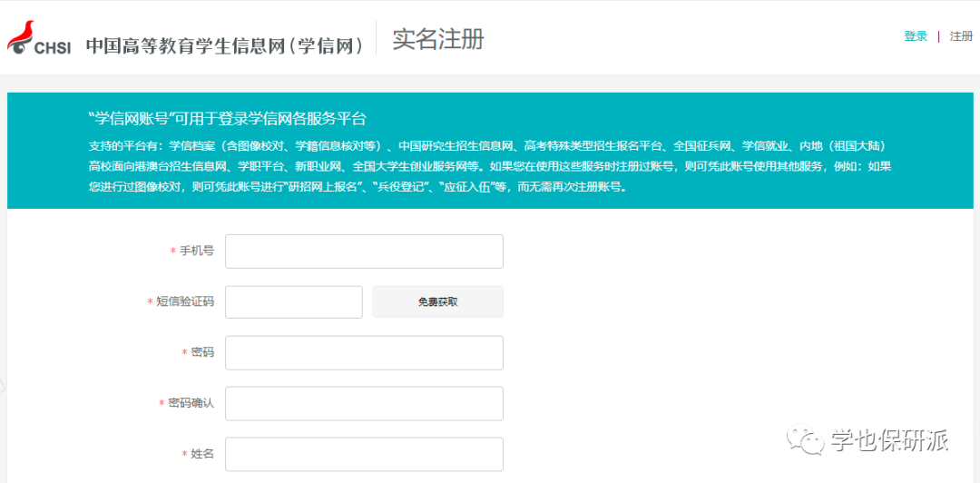Focus the 密码 input field
The height and width of the screenshot is (483, 980).
point(364,353)
